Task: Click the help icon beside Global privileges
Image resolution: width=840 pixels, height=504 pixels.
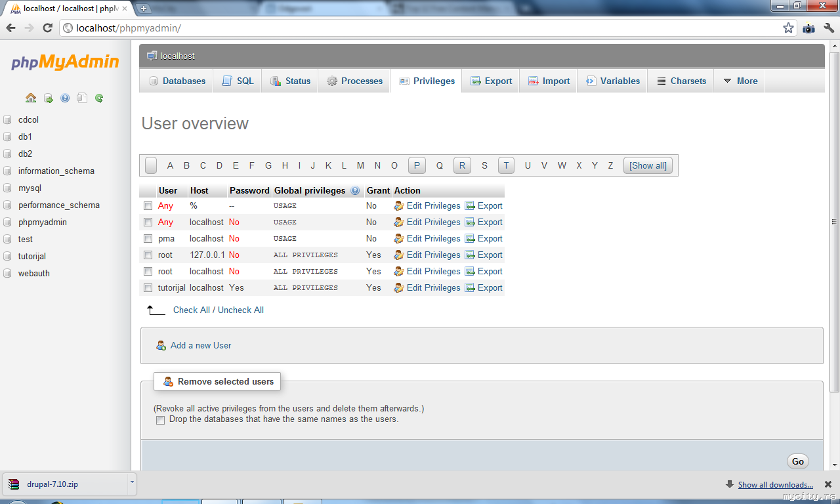Action: pos(355,191)
